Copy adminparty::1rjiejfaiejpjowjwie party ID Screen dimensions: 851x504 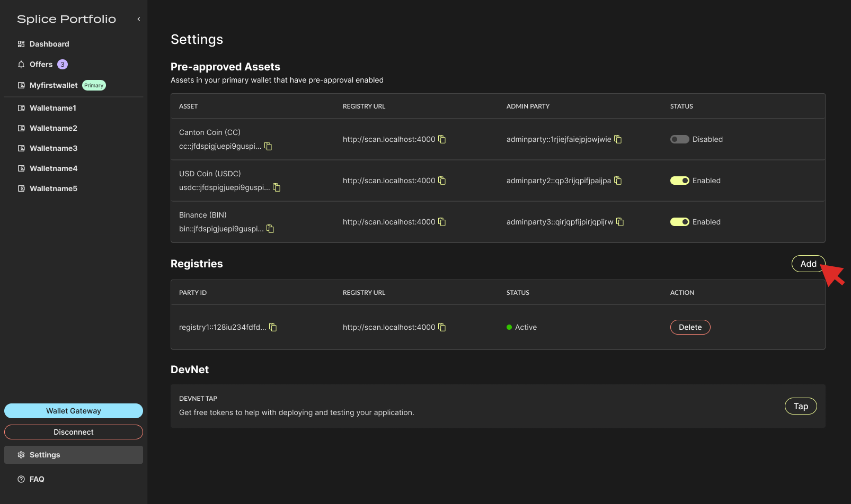click(618, 139)
